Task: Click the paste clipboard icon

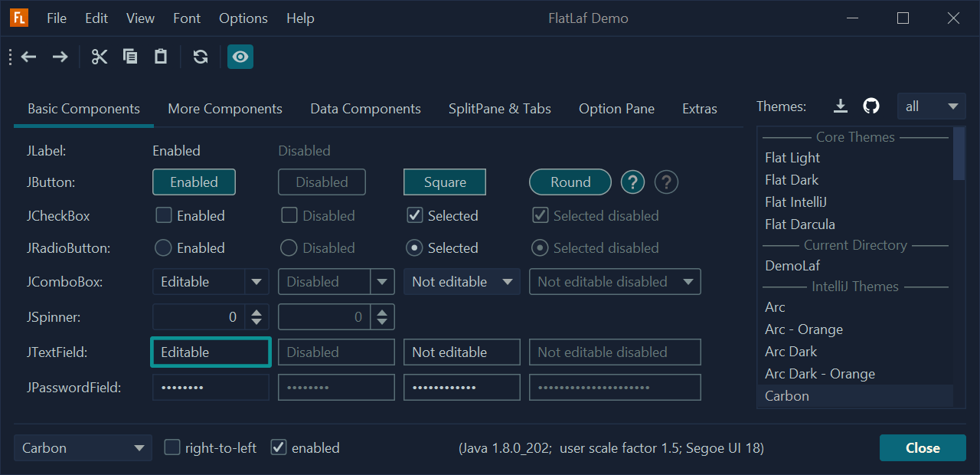Action: pyautogui.click(x=161, y=57)
